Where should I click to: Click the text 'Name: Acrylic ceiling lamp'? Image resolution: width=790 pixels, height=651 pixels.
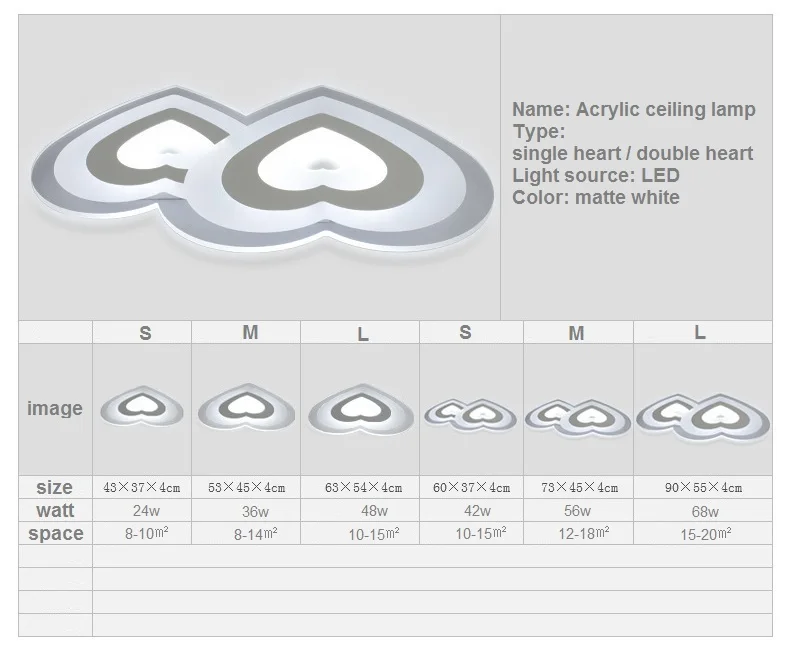(634, 109)
